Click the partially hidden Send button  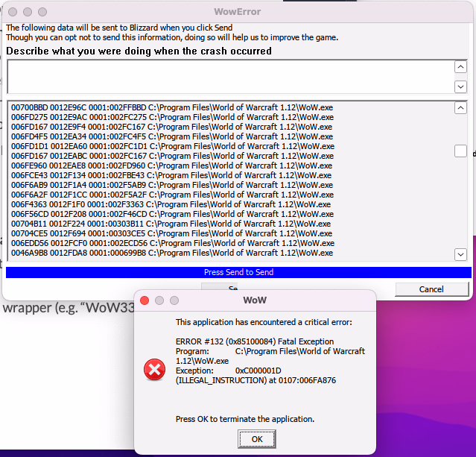(232, 288)
